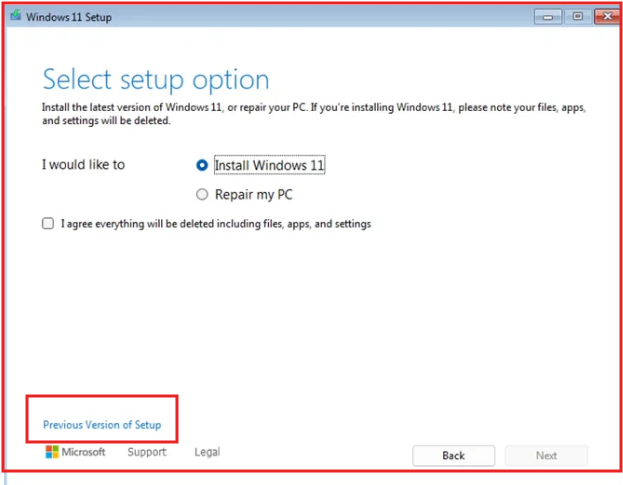Close the Windows 11 Setup window

coord(607,16)
